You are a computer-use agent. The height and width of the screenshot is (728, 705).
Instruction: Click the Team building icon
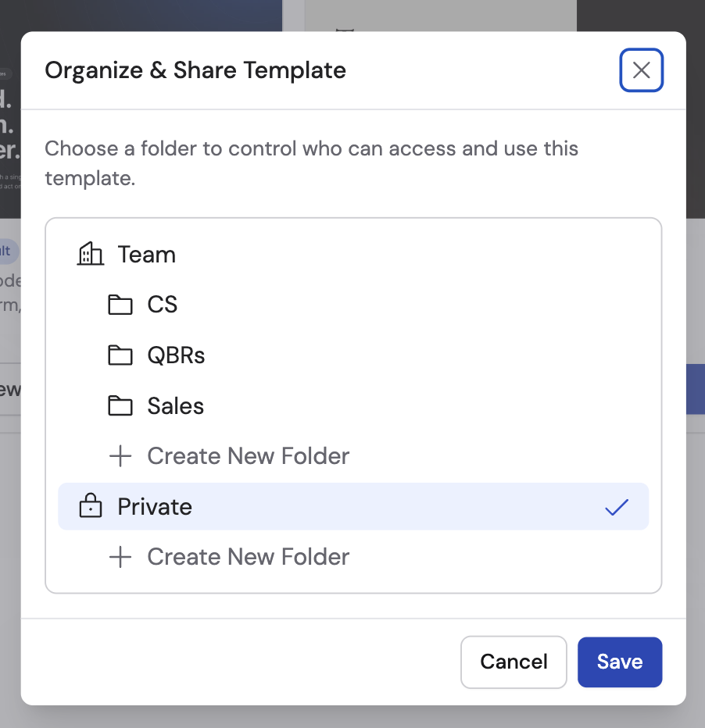pos(90,254)
